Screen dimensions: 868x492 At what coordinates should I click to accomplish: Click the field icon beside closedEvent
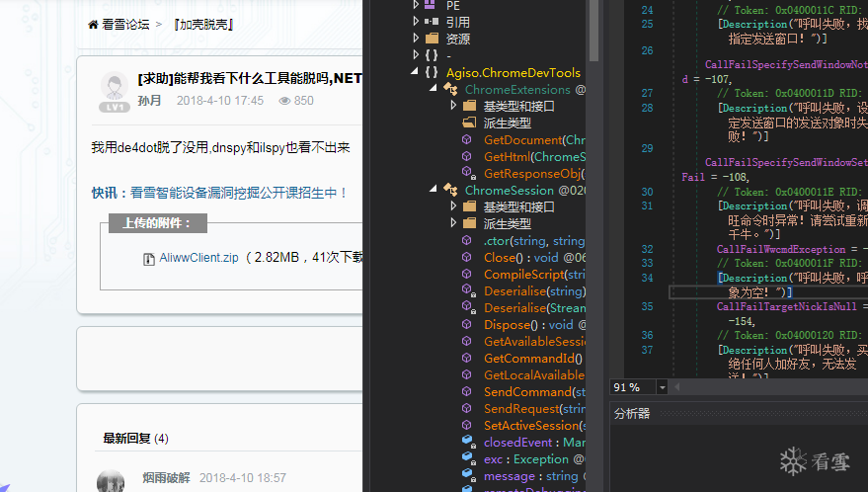[x=469, y=442]
